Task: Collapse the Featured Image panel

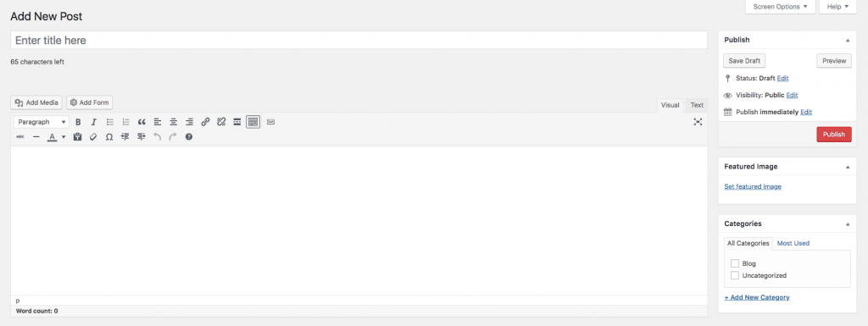Action: coord(848,166)
